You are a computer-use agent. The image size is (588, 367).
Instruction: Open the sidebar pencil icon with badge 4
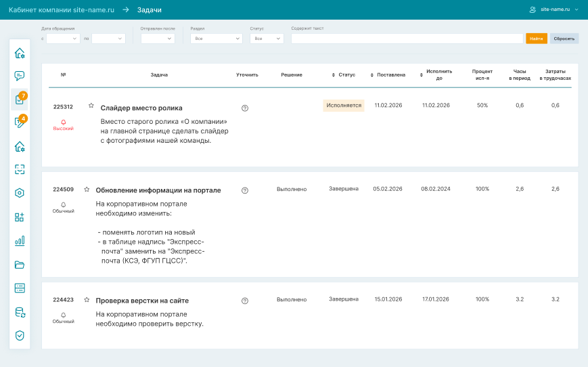pyautogui.click(x=20, y=123)
